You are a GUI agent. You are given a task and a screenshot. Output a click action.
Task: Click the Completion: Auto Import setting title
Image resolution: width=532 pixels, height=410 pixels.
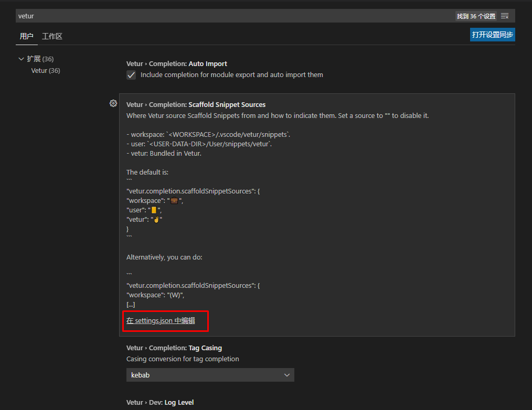tap(176, 64)
